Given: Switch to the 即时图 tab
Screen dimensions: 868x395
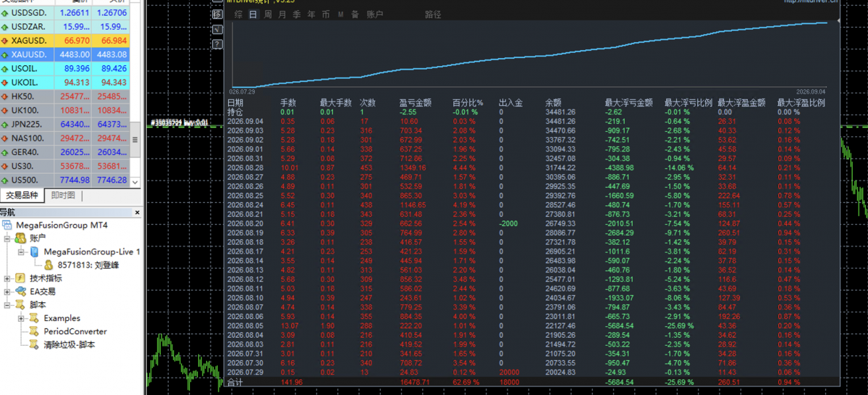Looking at the screenshot, I should click(64, 195).
